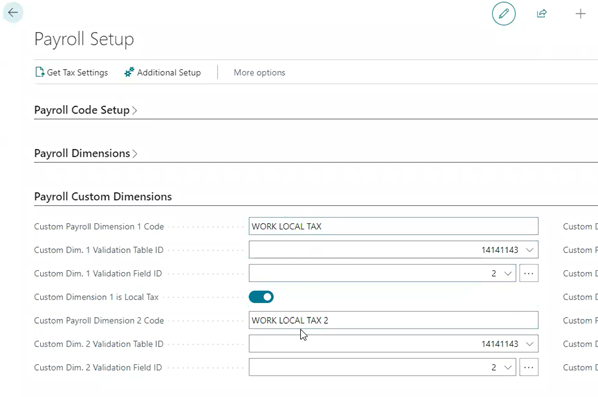
Task: Click label Custom Payroll Dimension 2 Code
Action: (x=99, y=320)
